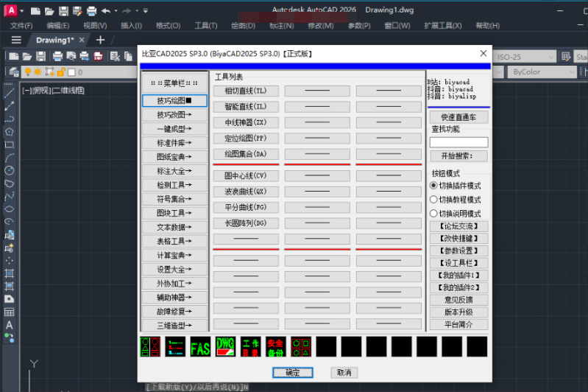
Task: Select the Hatch tool in AutoCAD toolbar
Action: coord(10,273)
